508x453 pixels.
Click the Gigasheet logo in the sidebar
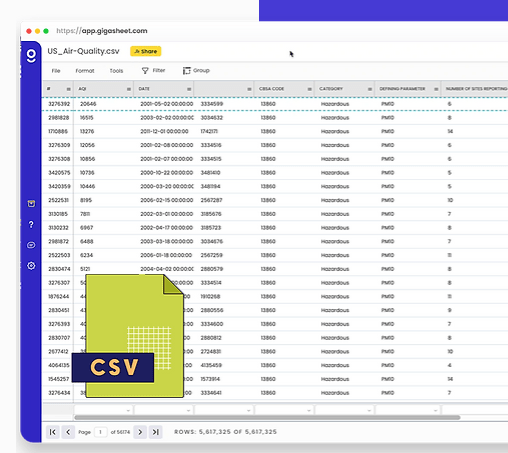coord(31,56)
